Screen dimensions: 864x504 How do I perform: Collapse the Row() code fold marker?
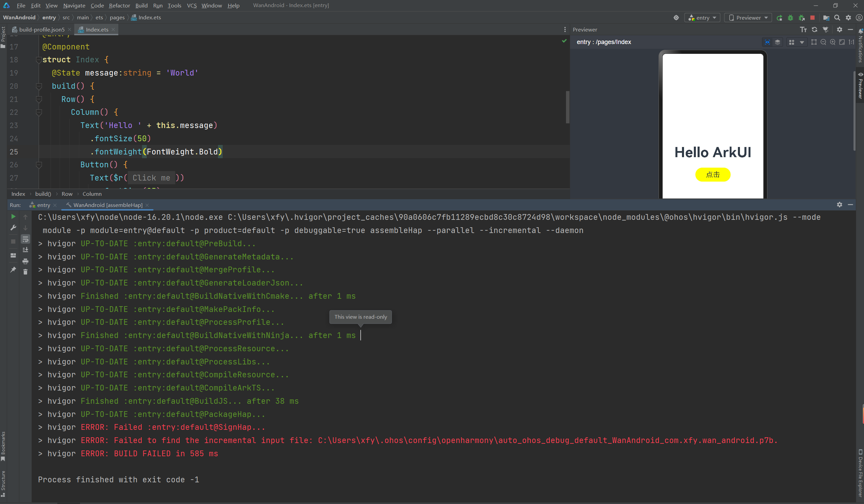click(x=39, y=99)
